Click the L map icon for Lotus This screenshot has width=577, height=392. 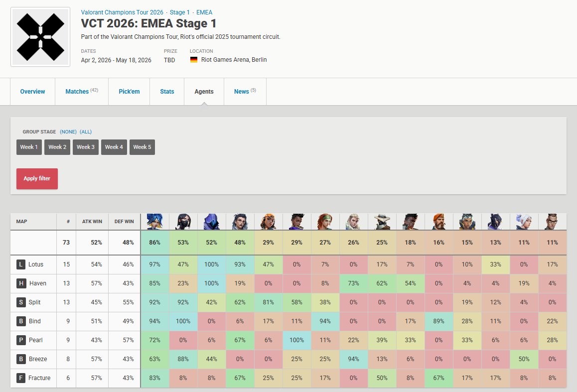[21, 264]
